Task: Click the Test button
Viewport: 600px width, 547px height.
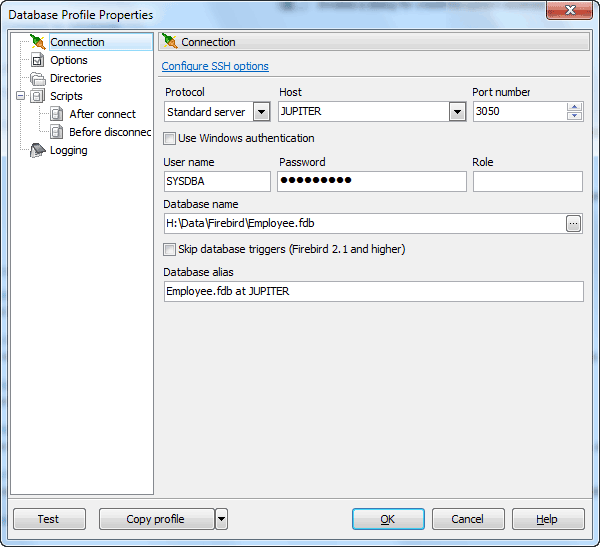Action: [49, 519]
